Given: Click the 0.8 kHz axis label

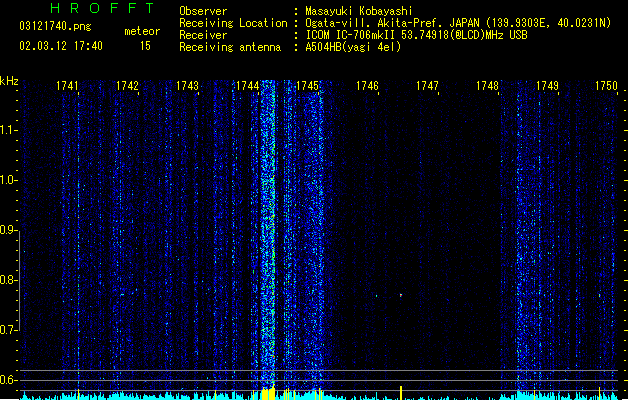Looking at the screenshot, I should [x=8, y=280].
